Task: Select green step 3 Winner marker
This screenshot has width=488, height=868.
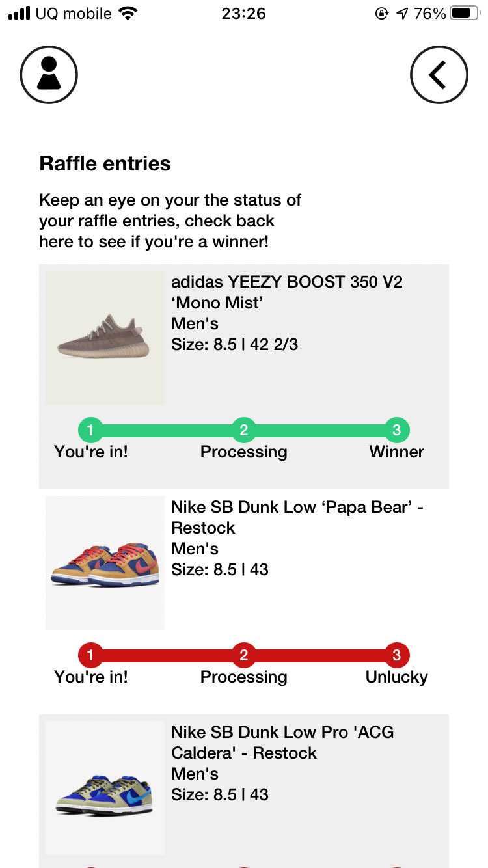Action: (396, 430)
